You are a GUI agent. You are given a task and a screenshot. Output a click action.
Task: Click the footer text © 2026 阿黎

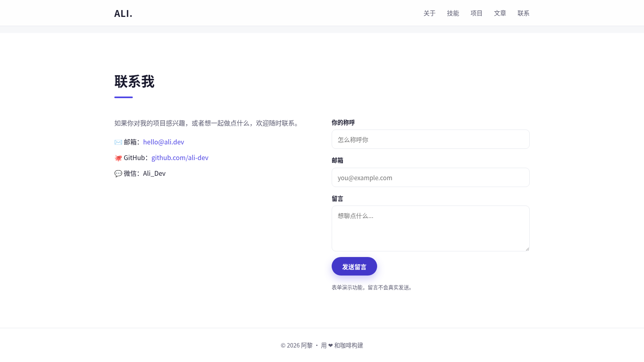pos(297,346)
